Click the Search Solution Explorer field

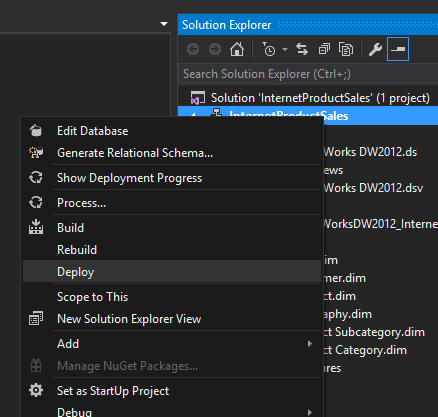[x=308, y=74]
